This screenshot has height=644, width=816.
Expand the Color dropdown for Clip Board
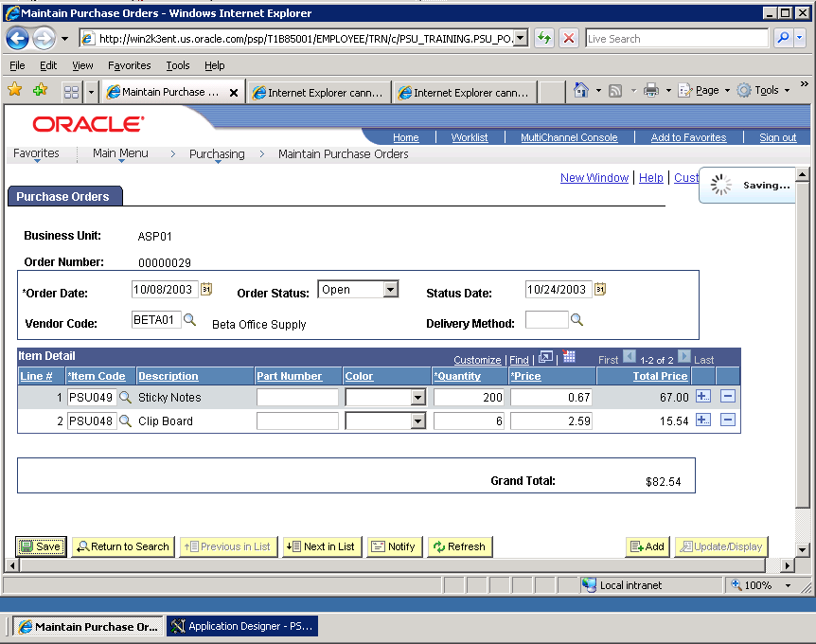(x=417, y=421)
